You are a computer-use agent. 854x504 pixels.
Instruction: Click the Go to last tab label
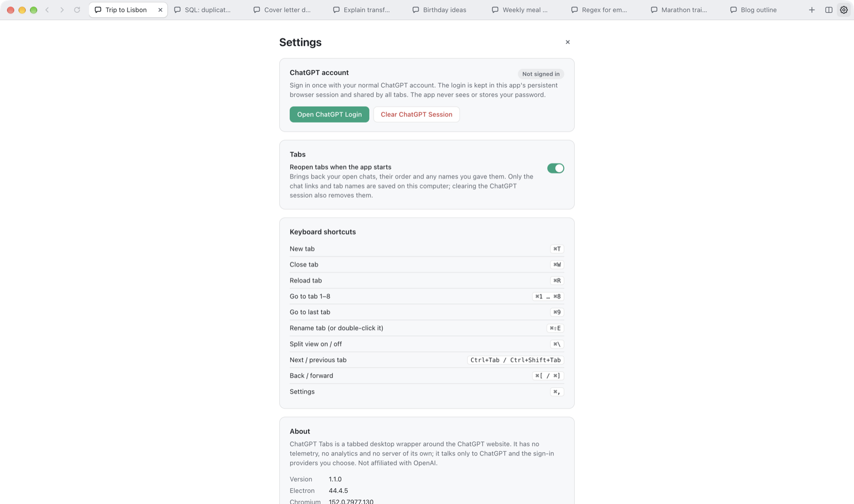[310, 313]
